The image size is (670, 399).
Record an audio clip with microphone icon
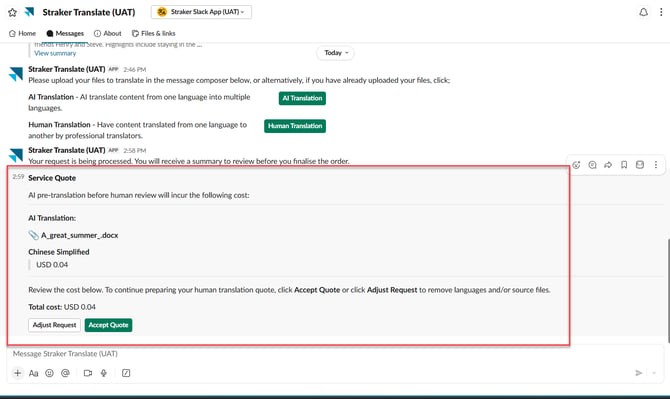pos(103,373)
